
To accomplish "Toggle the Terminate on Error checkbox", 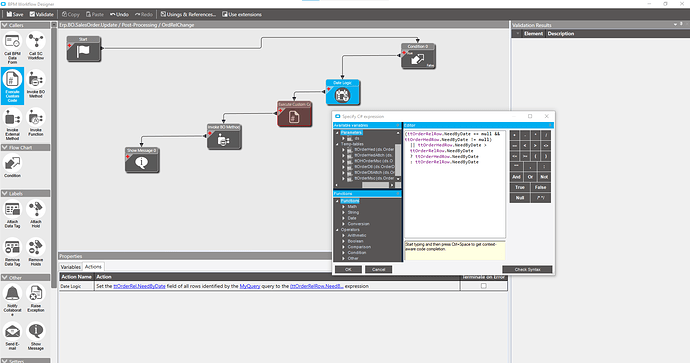I will 484,286.
